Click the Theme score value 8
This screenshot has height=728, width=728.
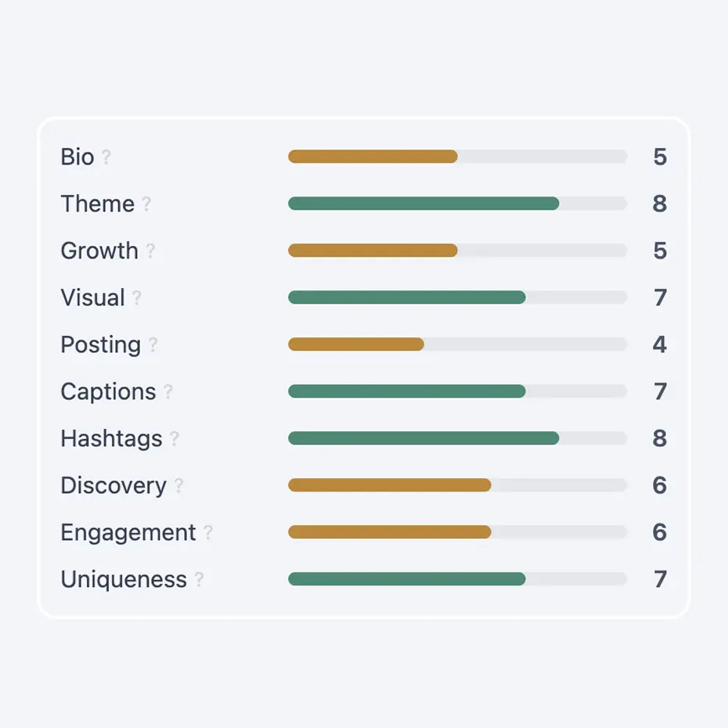660,204
